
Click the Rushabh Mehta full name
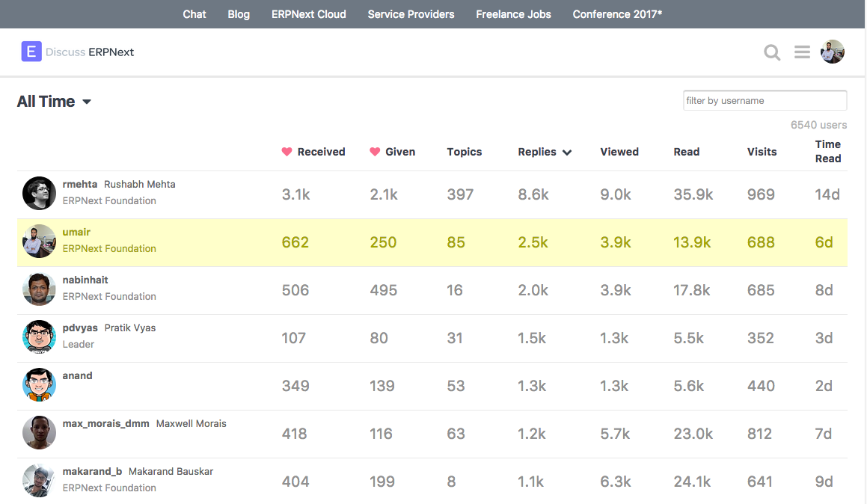(139, 184)
